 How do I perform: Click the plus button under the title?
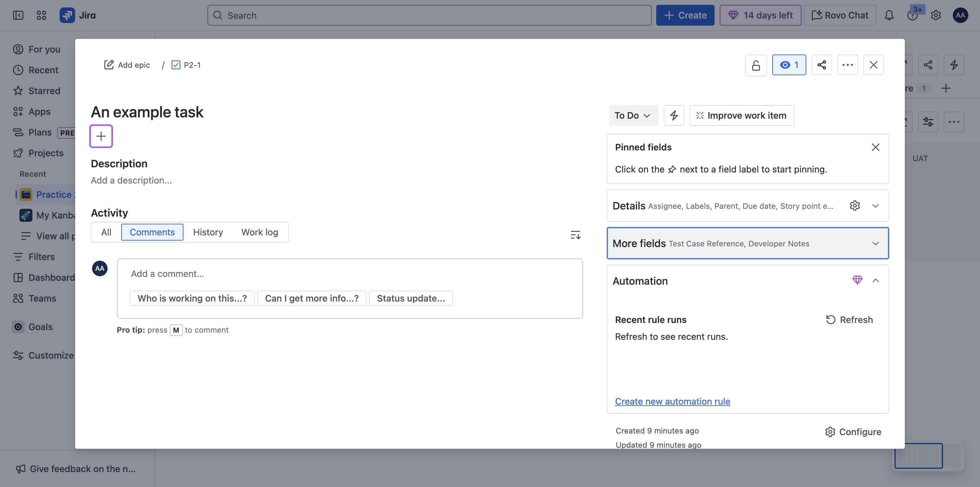tap(101, 136)
